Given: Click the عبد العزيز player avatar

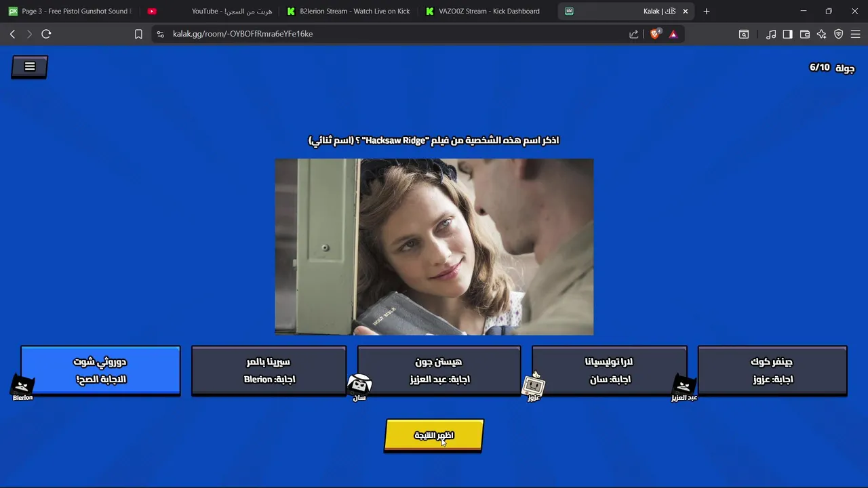Looking at the screenshot, I should [684, 386].
